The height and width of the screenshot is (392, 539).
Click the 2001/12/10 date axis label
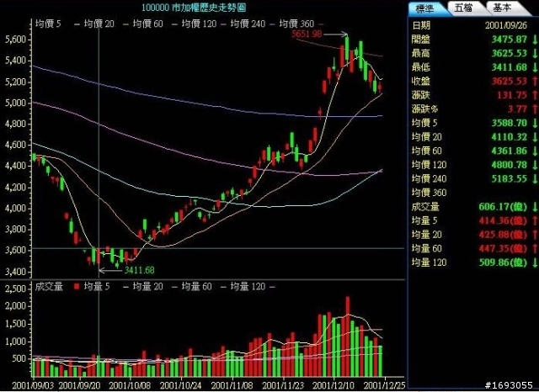pyautogui.click(x=334, y=385)
